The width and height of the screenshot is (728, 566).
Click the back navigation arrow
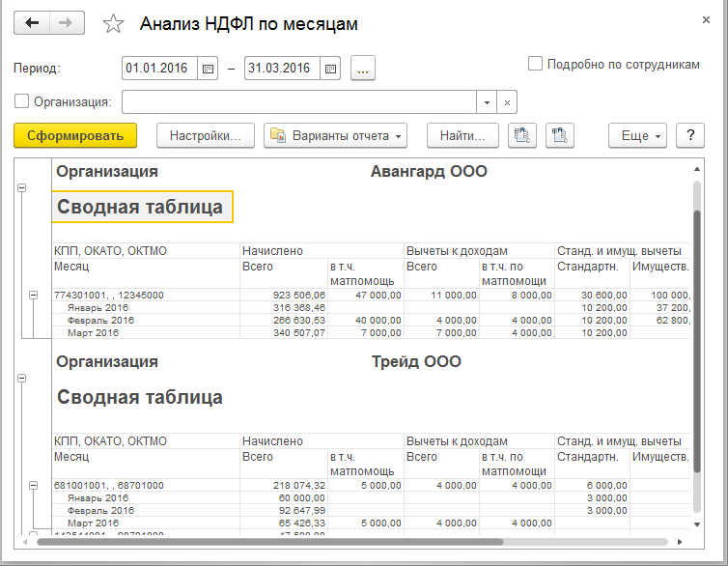click(33, 24)
